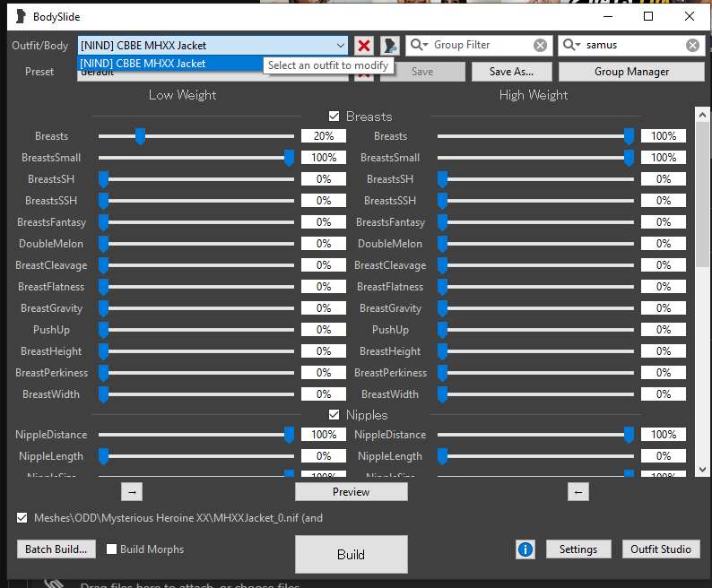Click the high weight NippleDistance slider handle
Screen dimensions: 712x588
629,435
